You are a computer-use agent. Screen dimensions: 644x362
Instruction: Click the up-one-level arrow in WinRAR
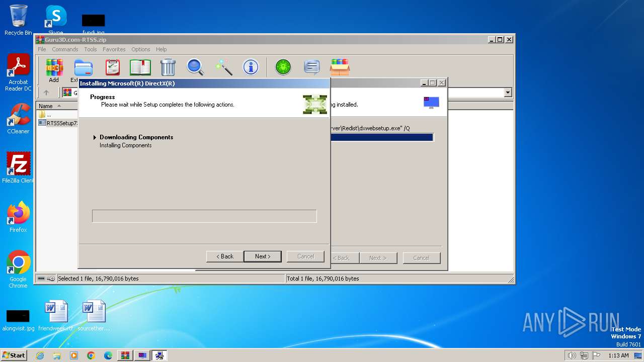46,93
